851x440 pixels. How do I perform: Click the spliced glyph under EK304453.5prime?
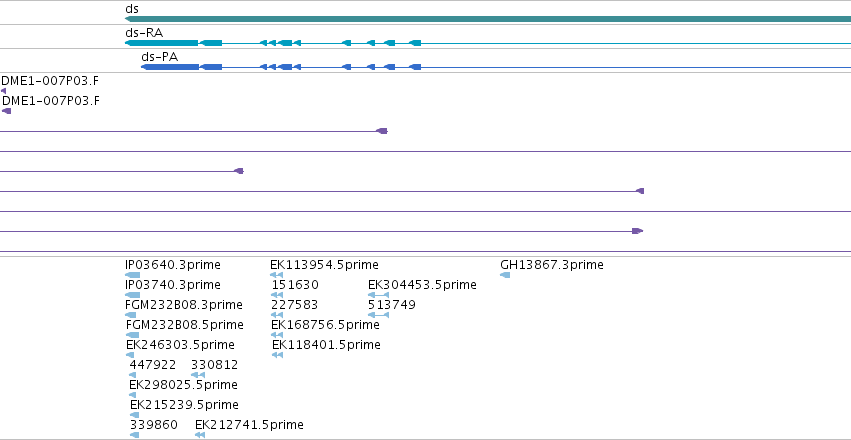[378, 295]
